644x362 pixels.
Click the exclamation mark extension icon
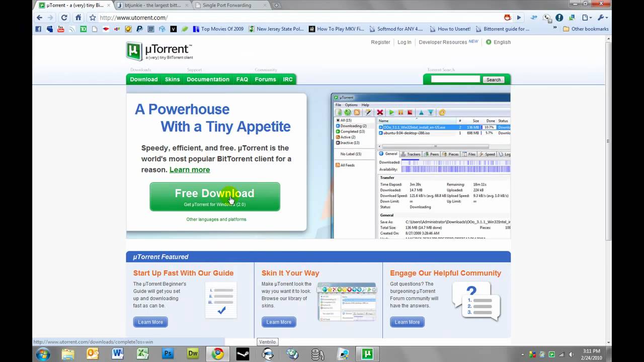pos(559,18)
